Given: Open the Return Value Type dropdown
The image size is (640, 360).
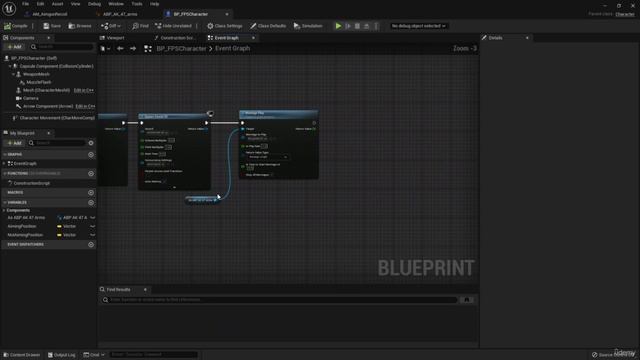Looking at the screenshot, I should [x=268, y=157].
